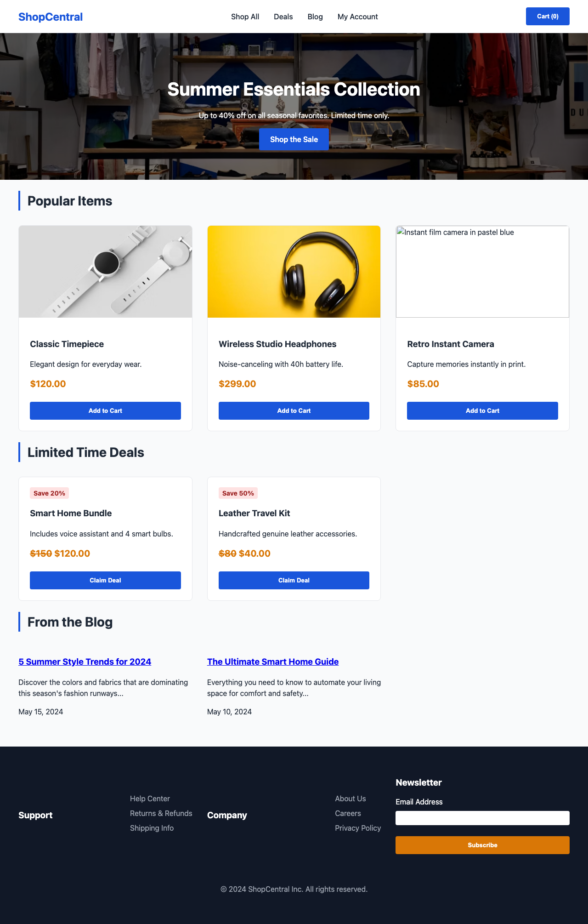Viewport: 588px width, 924px height.
Task: Add the Classic Timepiece to cart
Action: [105, 411]
